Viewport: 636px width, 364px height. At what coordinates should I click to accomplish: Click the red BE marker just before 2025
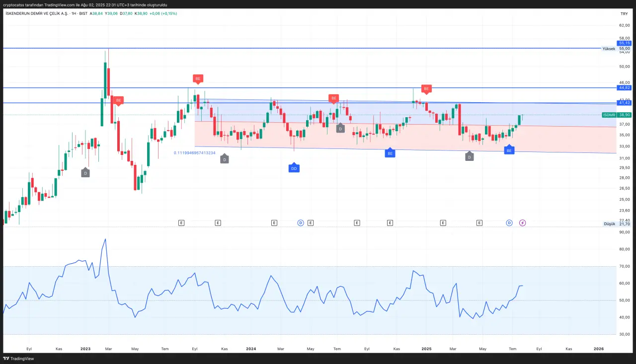pos(426,88)
